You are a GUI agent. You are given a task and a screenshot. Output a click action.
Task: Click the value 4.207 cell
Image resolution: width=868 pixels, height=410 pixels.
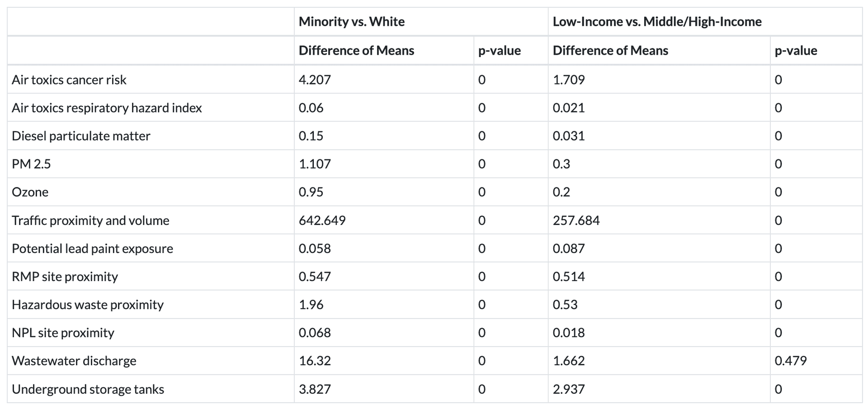[315, 80]
